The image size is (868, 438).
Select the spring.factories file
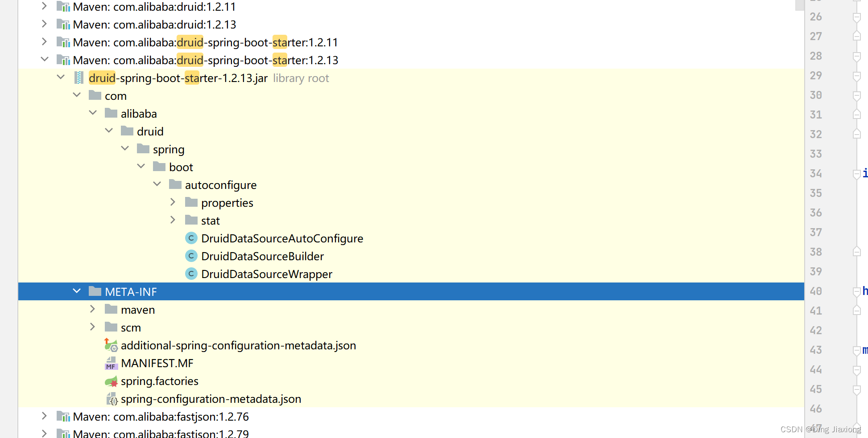[x=159, y=381]
